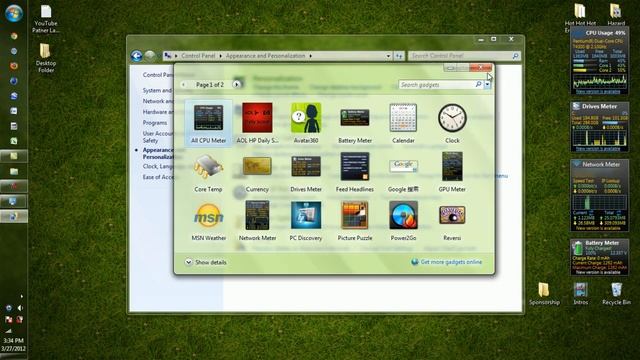Open Get more gadgets online link

pyautogui.click(x=447, y=262)
